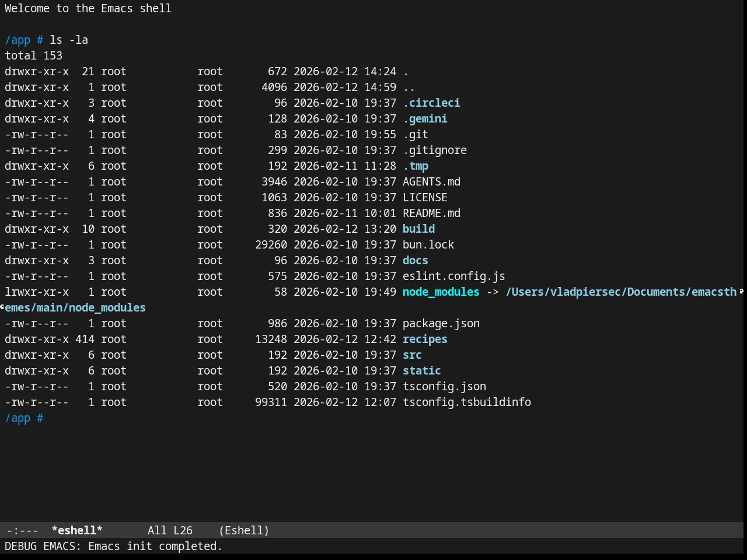Click the 12:07 timestamp of tsconfig.tsbuildinfo
This screenshot has height=560, width=747.
(x=380, y=402)
